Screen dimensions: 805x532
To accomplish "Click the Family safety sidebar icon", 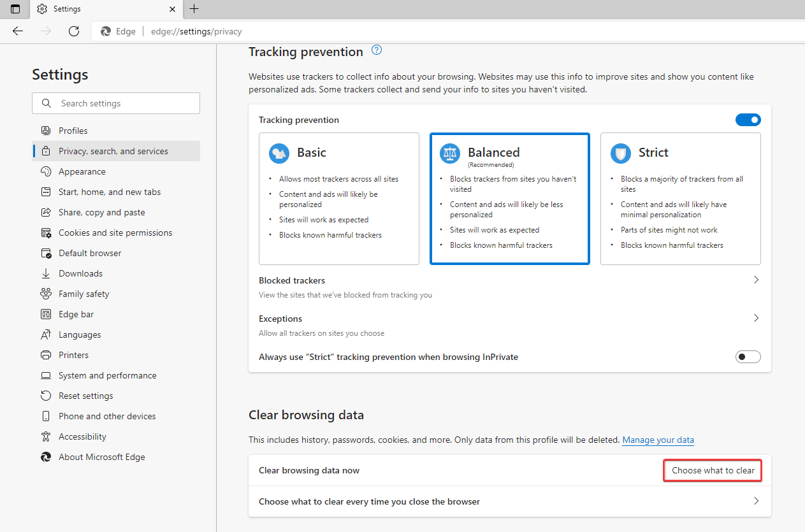I will (46, 294).
